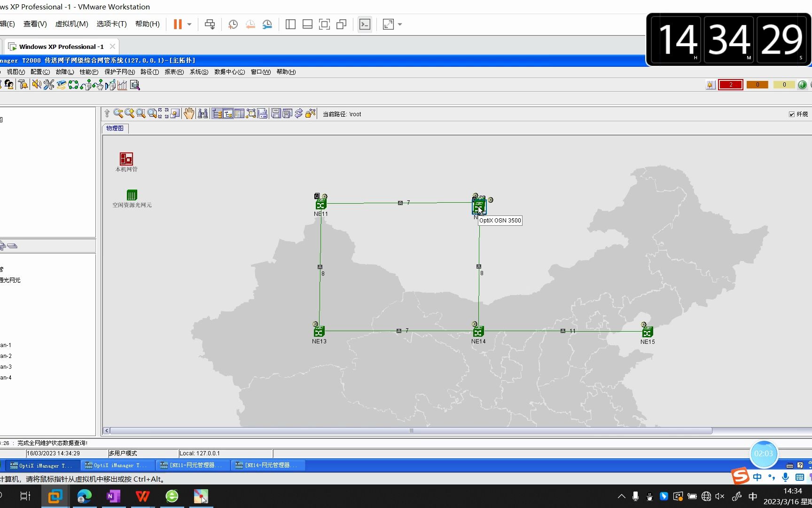812x508 pixels.
Task: Click the horizontal scrollbar of the topology
Action: 411,430
